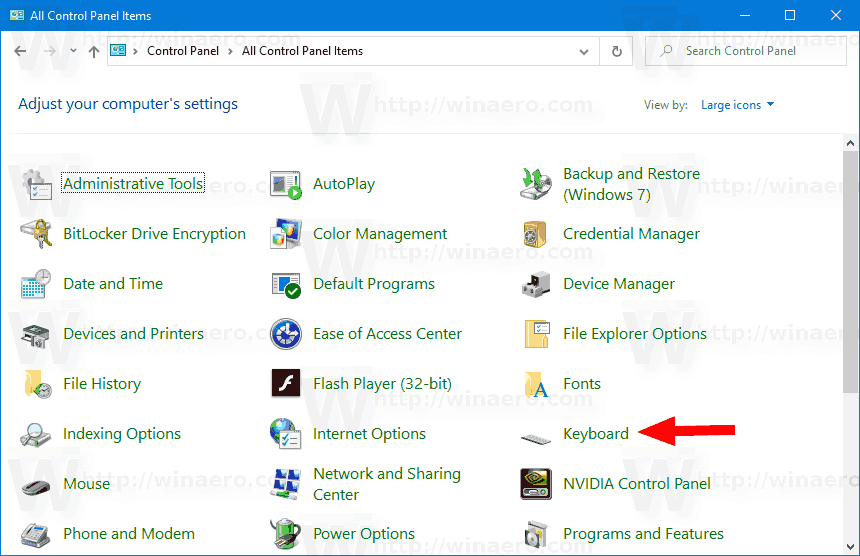
Task: Open Backup and Restore (Windows 7) link
Action: [x=631, y=184]
